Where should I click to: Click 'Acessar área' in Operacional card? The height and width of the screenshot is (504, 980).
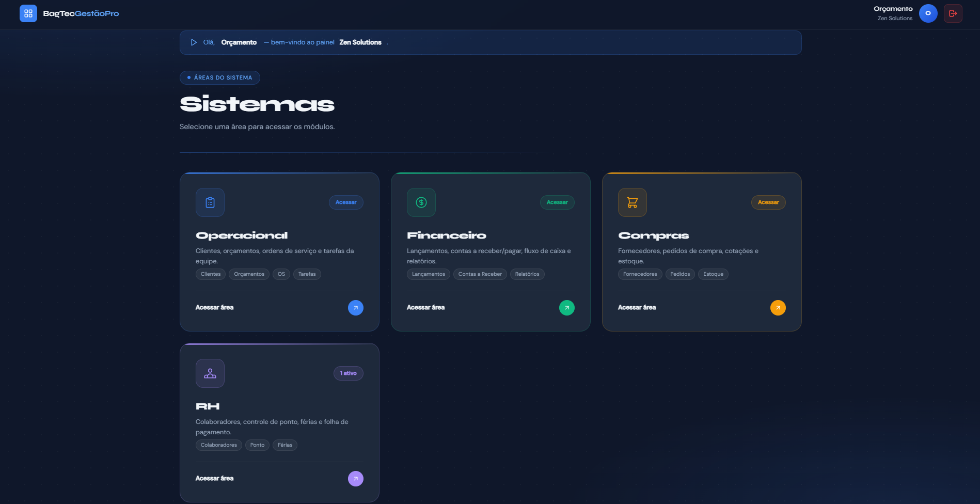point(214,307)
